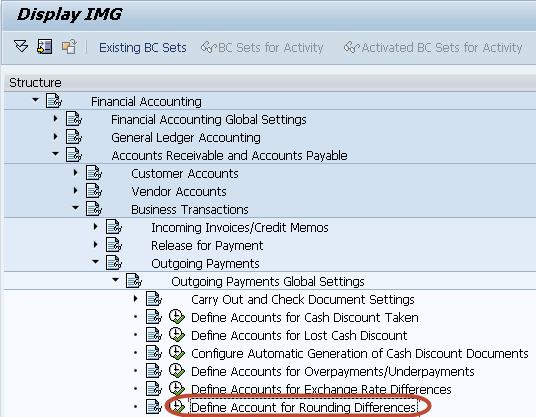Image resolution: width=536 pixels, height=417 pixels.
Task: Collapse the Financial Accounting node
Action: pos(35,100)
